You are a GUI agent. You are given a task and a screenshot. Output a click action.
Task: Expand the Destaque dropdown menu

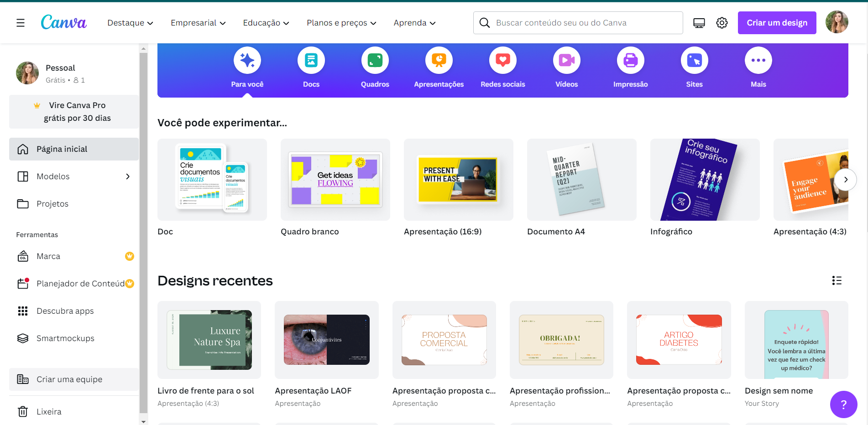click(x=130, y=23)
